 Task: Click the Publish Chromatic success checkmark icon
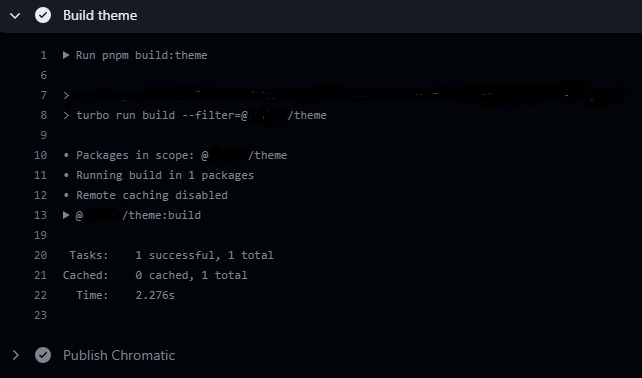click(43, 355)
